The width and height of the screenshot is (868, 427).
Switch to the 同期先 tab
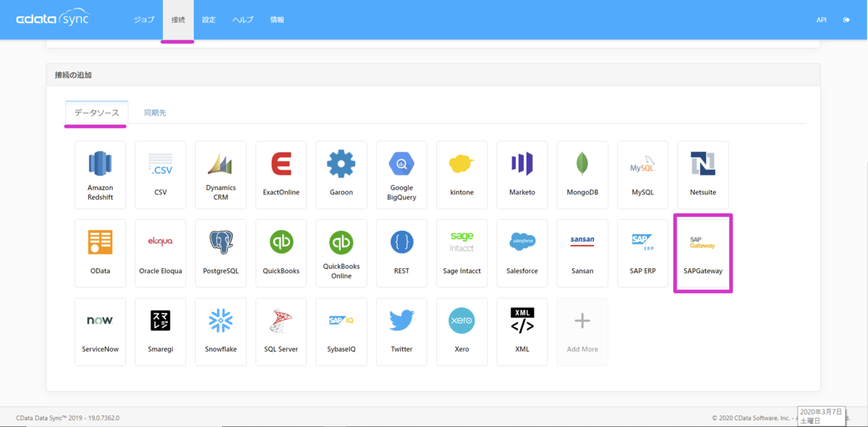click(155, 113)
